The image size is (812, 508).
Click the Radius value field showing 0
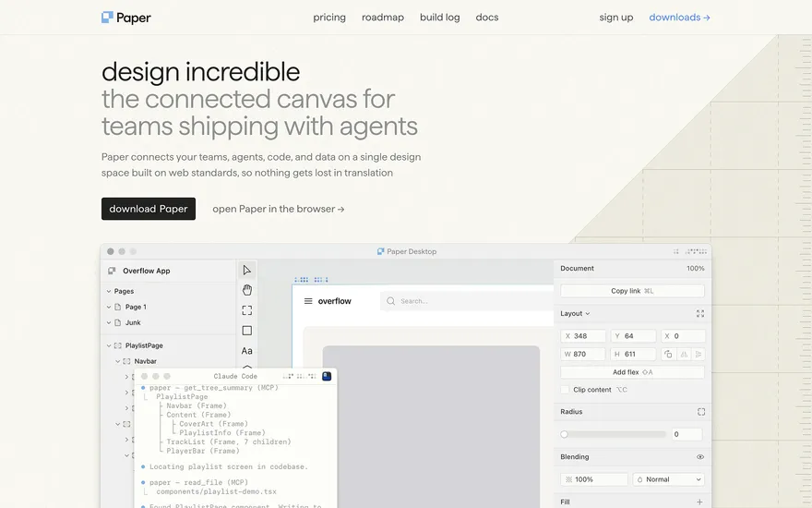687,434
